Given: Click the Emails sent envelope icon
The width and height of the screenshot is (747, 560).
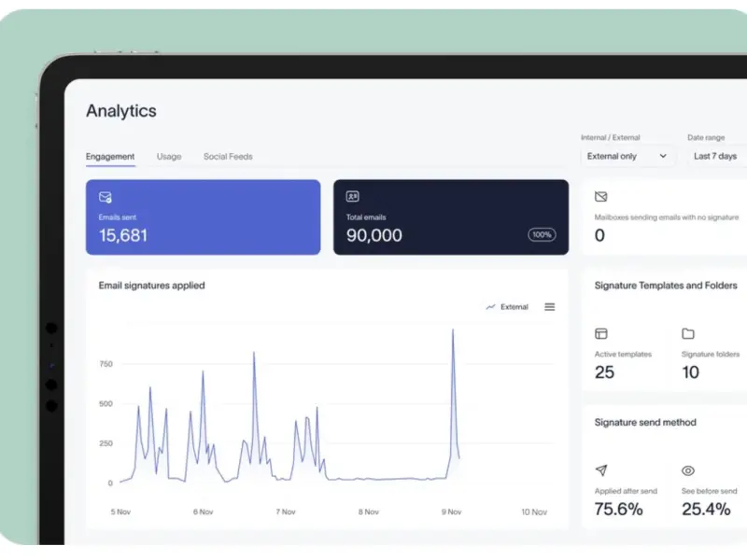Looking at the screenshot, I should [106, 197].
